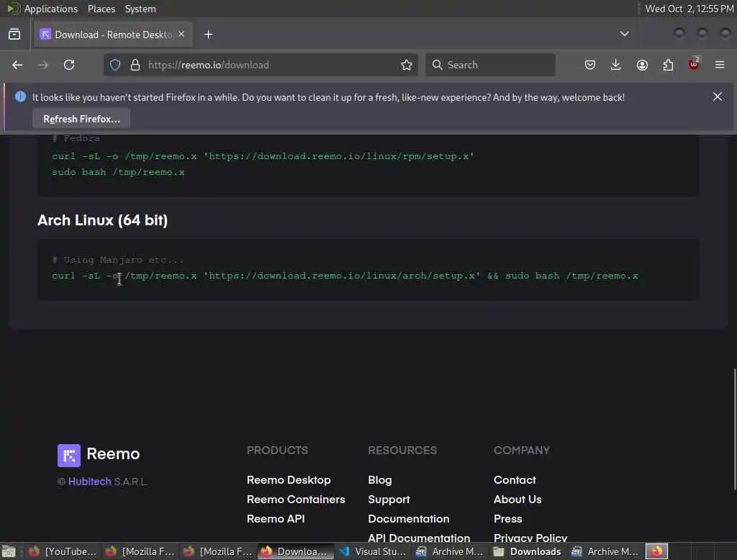This screenshot has width=737, height=560.
Task: Click the page vertical scrollbar thumb
Action: (734, 429)
